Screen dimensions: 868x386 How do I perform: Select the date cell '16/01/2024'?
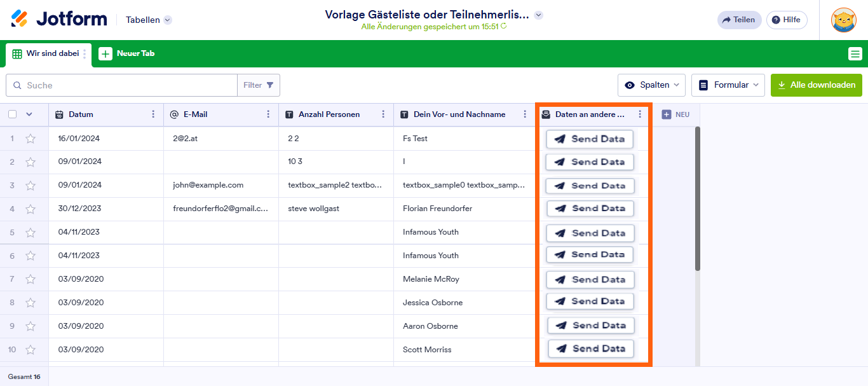(106, 139)
